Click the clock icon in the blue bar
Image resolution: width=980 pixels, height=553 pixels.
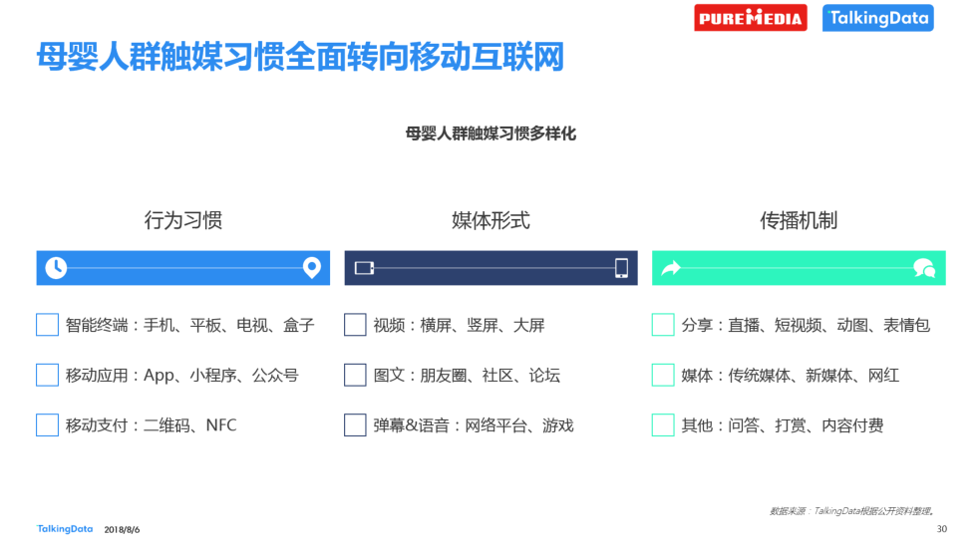pyautogui.click(x=56, y=268)
